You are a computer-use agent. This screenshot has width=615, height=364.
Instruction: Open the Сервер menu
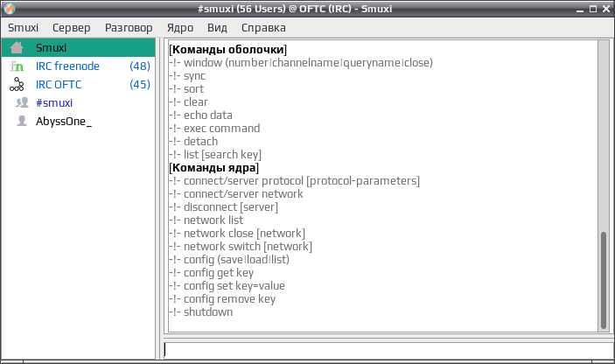(72, 28)
